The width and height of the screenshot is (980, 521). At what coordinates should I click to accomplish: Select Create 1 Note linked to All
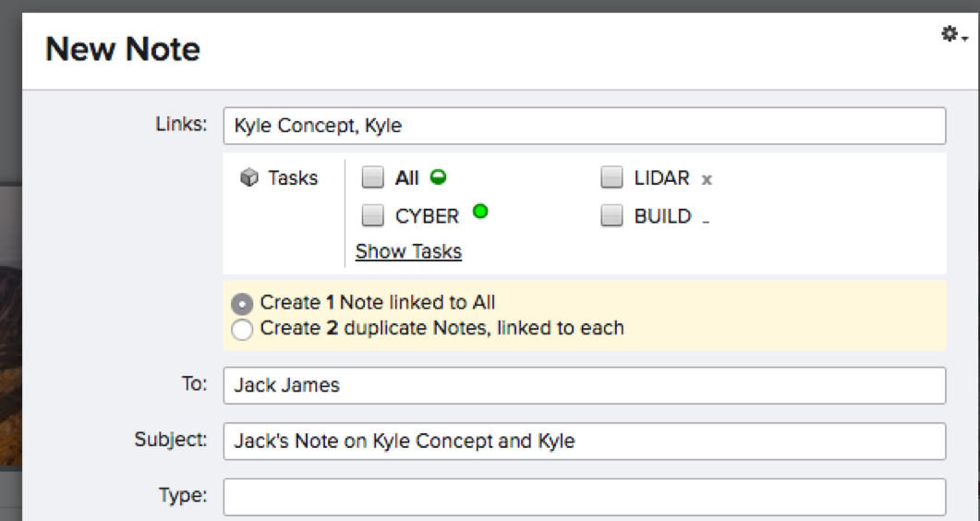(242, 304)
